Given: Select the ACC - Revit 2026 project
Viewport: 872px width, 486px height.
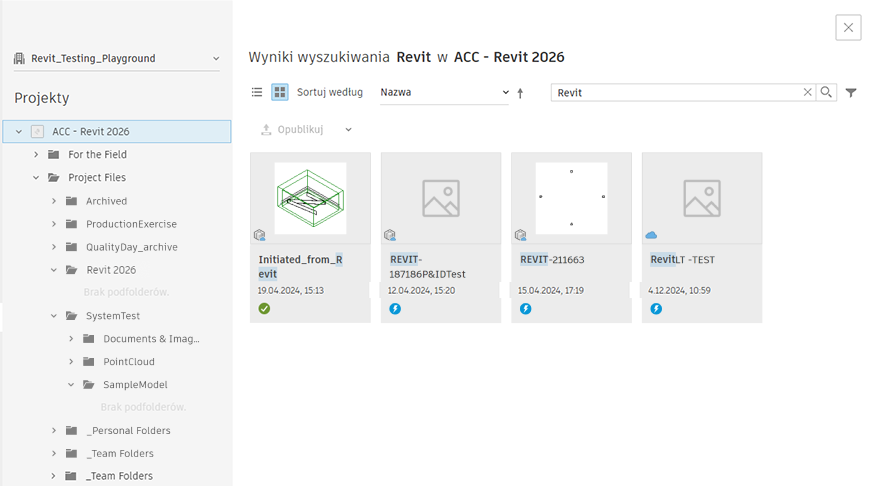Looking at the screenshot, I should tap(90, 131).
